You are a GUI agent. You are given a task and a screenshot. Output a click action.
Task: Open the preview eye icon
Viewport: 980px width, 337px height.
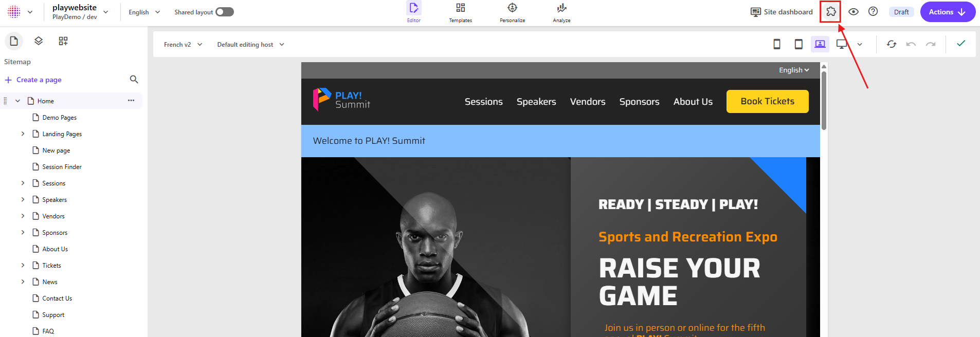[x=854, y=12]
